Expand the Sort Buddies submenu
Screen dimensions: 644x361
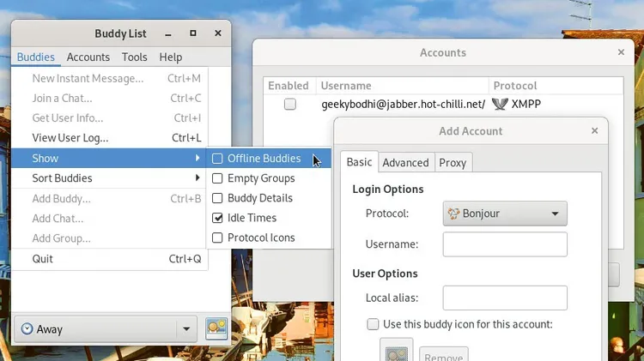coord(109,178)
